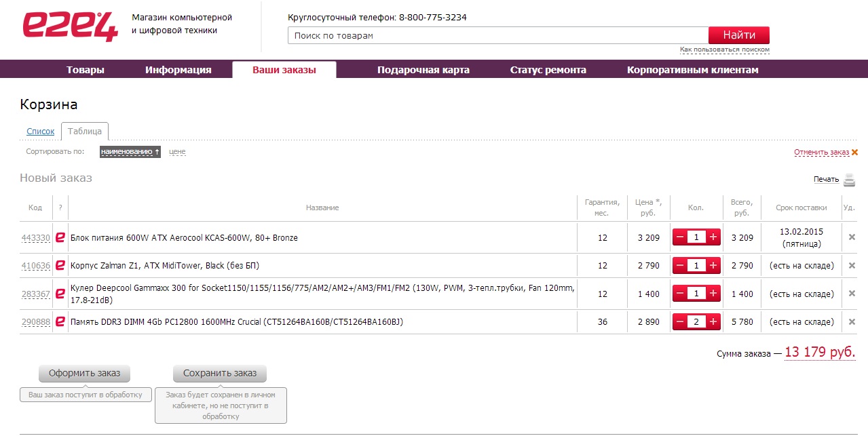This screenshot has width=868, height=436.
Task: Remove Блок питания Aerocool from the cart
Action: 852,237
